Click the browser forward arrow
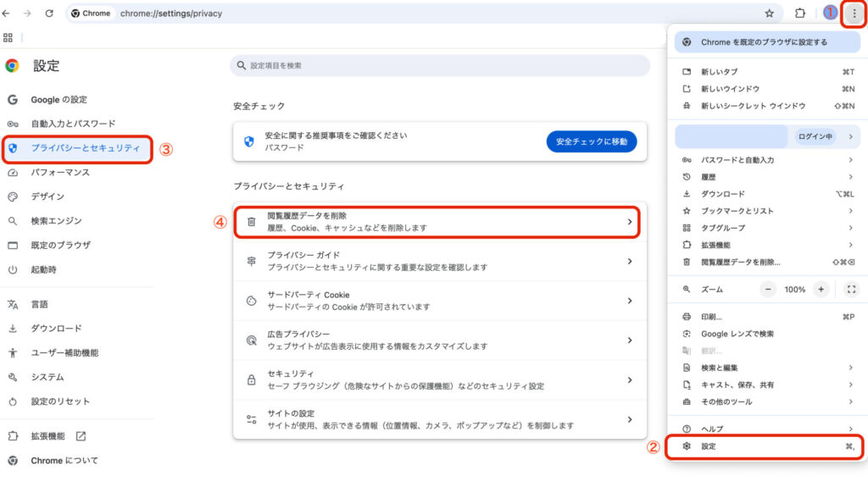Viewport: 868px width, 487px height. click(x=27, y=14)
